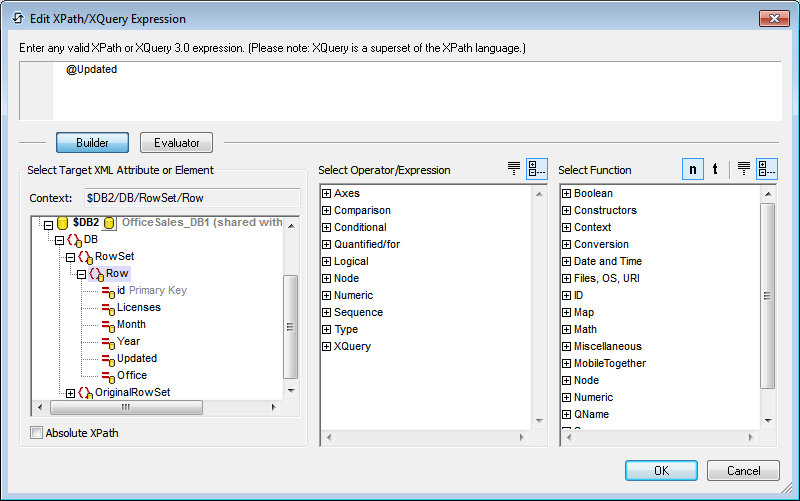Click the Licenses attribute icon
This screenshot has height=501, width=800.
point(107,308)
